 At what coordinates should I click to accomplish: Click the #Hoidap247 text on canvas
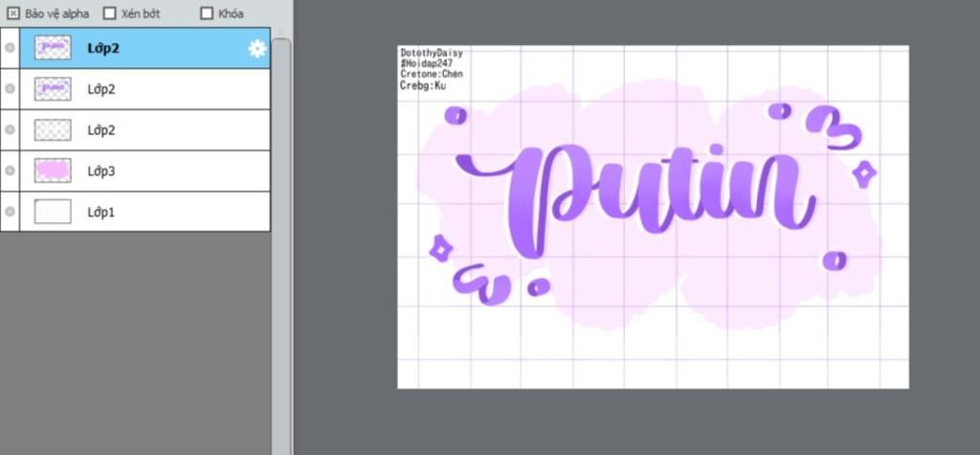[426, 64]
